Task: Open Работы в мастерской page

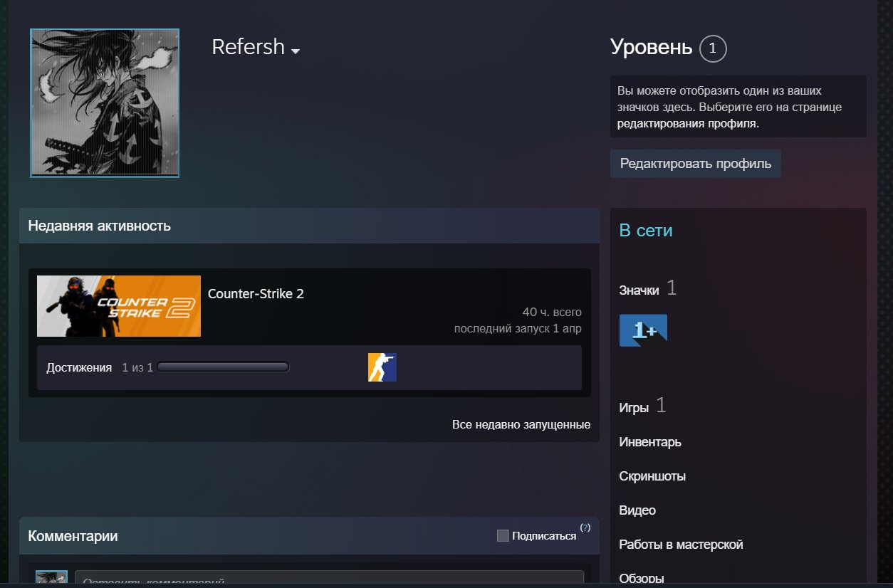Action: click(681, 545)
